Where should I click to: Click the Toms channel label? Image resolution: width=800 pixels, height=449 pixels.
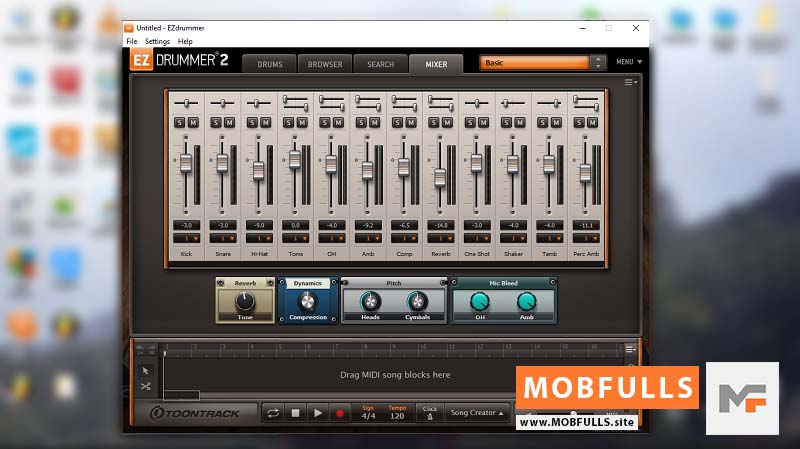pos(295,254)
